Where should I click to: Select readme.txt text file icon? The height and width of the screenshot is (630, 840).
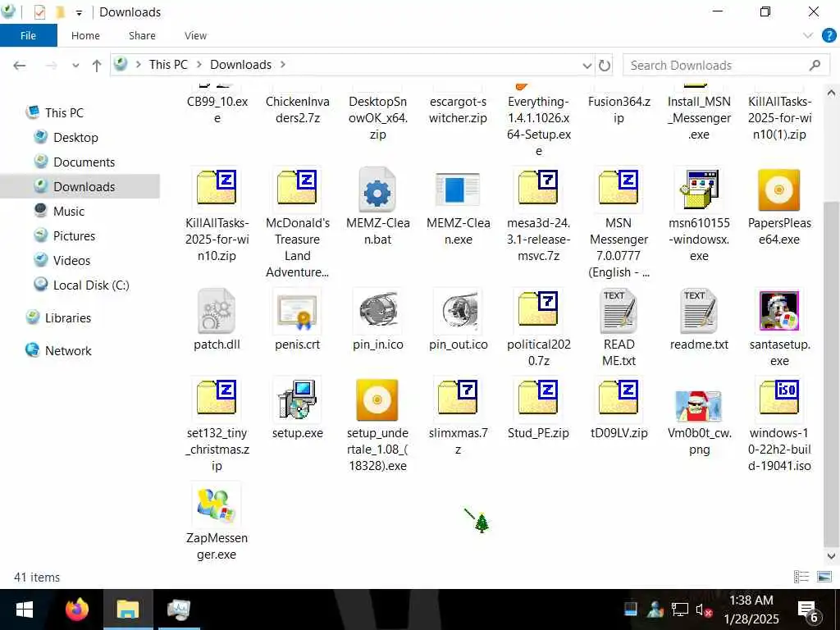[699, 311]
